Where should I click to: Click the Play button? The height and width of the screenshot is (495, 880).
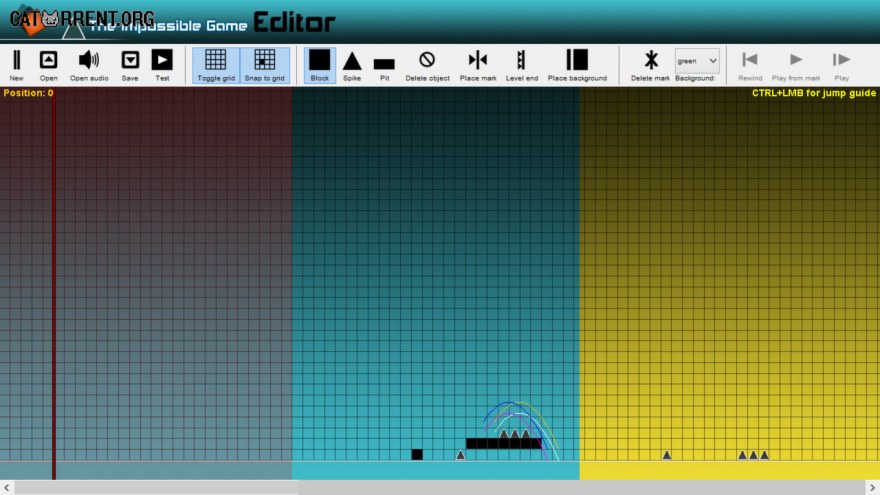point(841,65)
